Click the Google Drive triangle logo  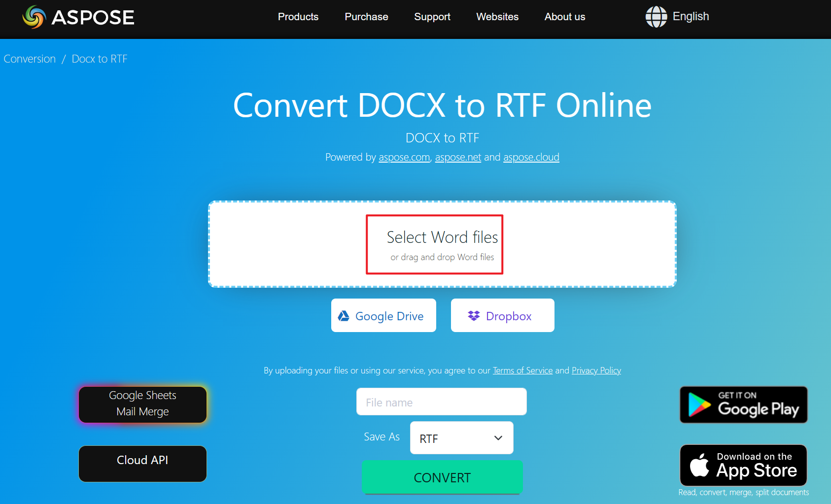click(x=344, y=315)
